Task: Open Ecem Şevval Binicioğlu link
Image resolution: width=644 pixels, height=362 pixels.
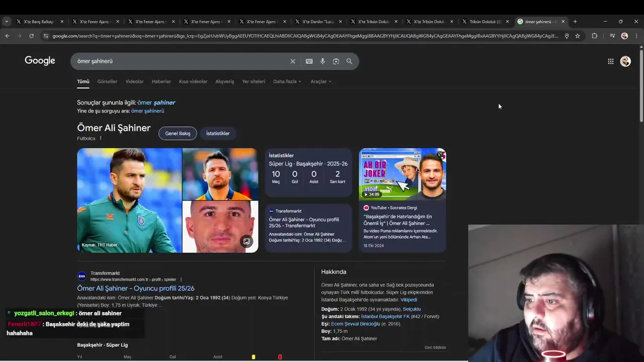Action: tap(355, 324)
